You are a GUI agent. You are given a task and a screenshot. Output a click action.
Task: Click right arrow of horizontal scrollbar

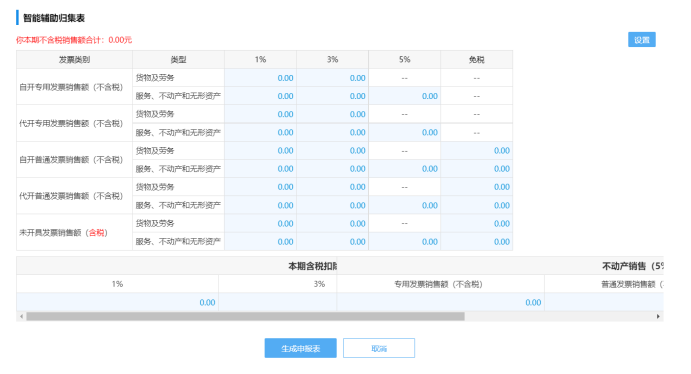click(658, 316)
